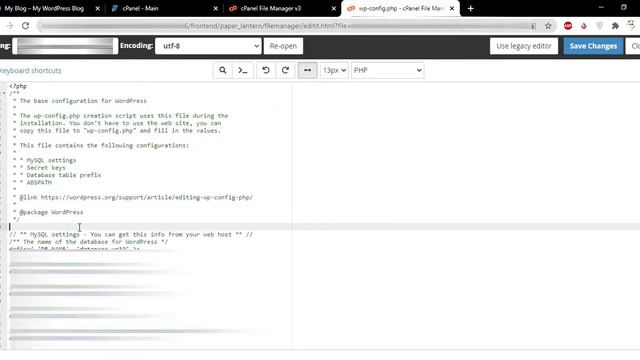Image resolution: width=640 pixels, height=360 pixels.
Task: Open the Extensions puzzle icon
Action: coord(615,26)
